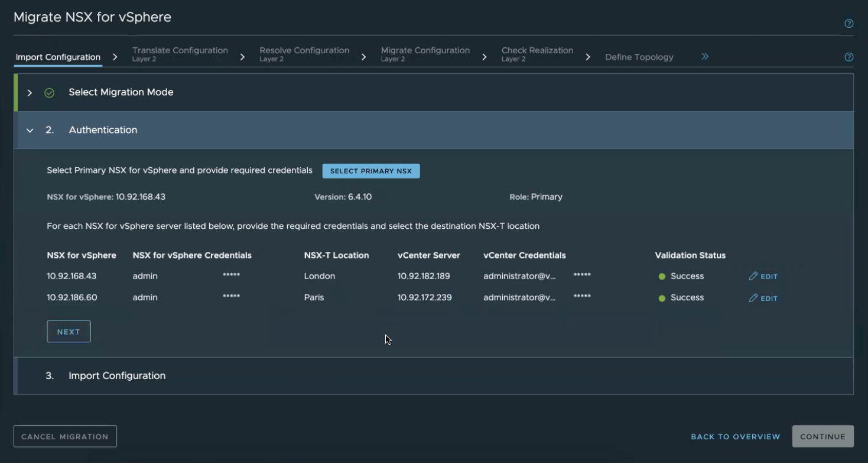Screen dimensions: 868x463
Task: Click the NSX-T Location column header
Action: [336, 255]
